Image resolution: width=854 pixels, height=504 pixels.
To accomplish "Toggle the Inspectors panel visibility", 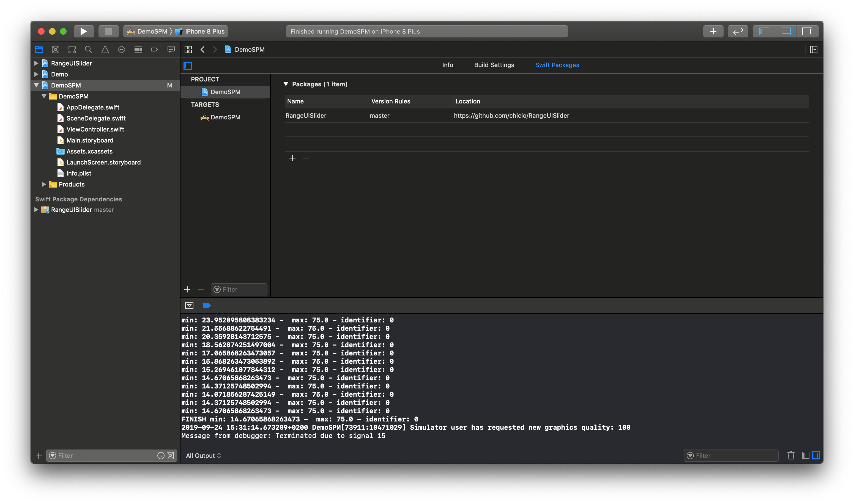I will tap(807, 31).
